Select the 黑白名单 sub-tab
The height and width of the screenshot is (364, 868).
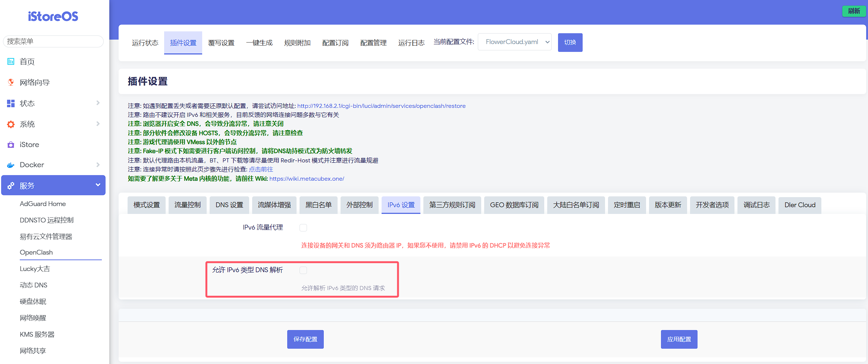[x=319, y=205]
